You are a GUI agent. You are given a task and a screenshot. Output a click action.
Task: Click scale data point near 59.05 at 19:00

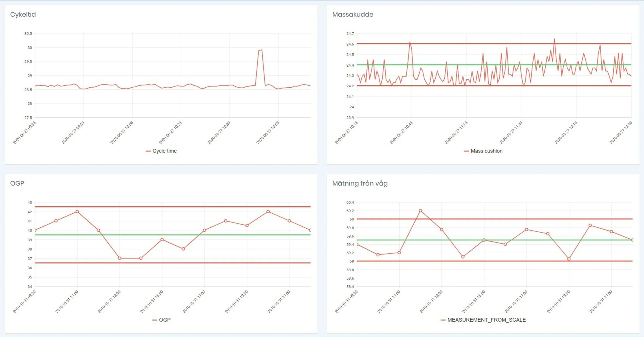click(x=569, y=259)
